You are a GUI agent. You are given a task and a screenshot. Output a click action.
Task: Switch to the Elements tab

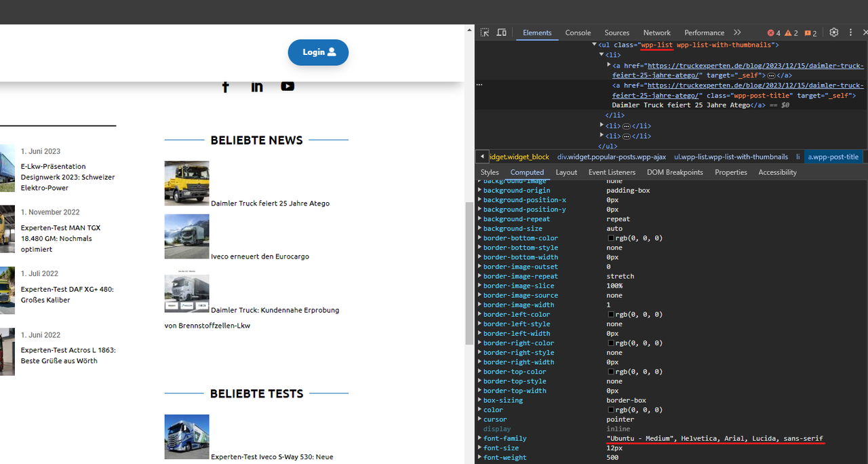(x=537, y=33)
